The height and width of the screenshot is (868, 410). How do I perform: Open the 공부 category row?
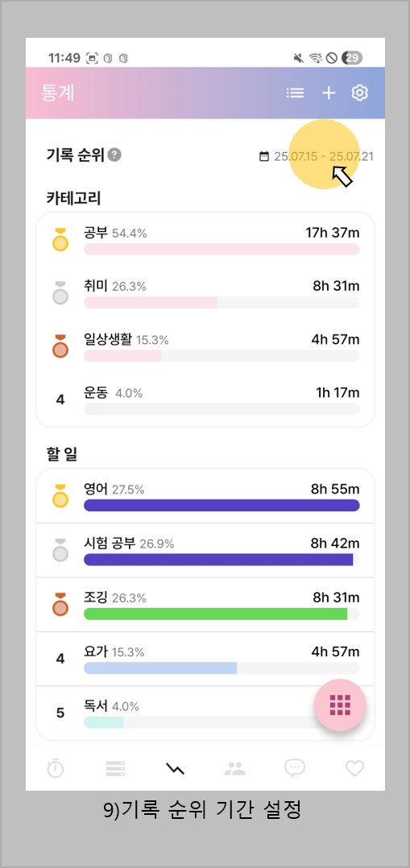[x=205, y=240]
